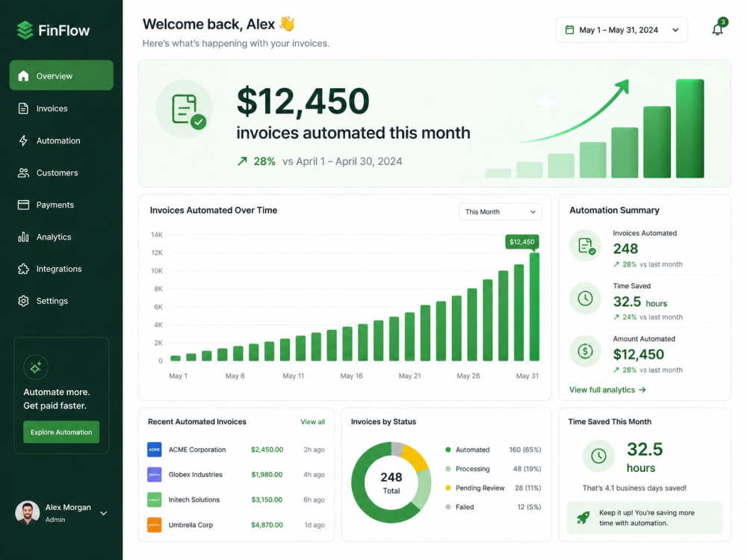Click the 32.5 hours value in Automation Summary

point(640,302)
